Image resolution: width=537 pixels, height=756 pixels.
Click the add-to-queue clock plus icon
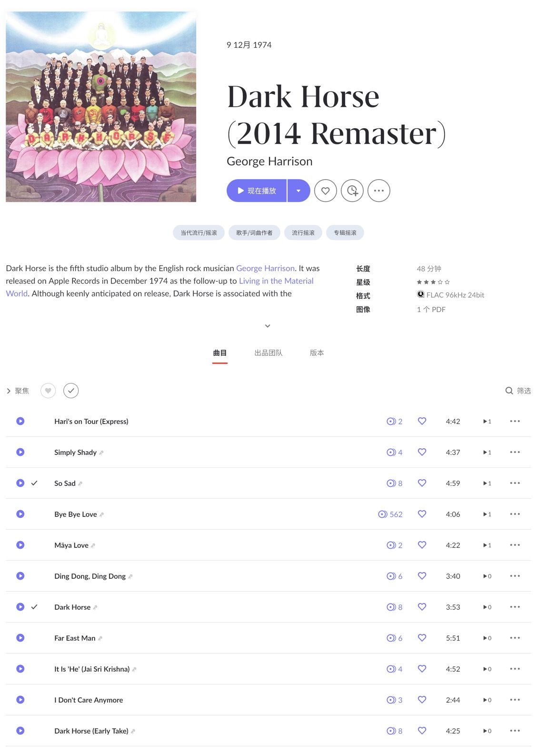pos(352,191)
